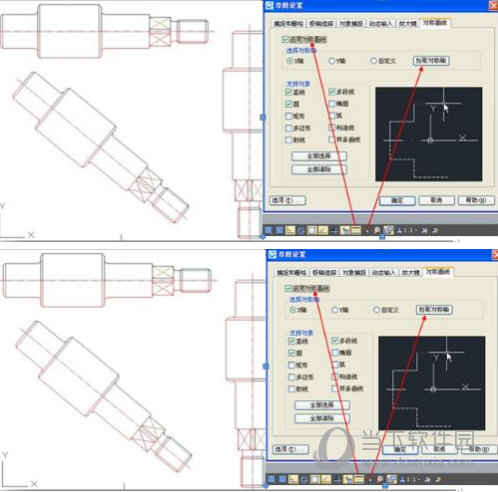Image resolution: width=498 pixels, height=492 pixels.
Task: Toggle 圆 checkbox in upper dialog
Action: [x=289, y=104]
